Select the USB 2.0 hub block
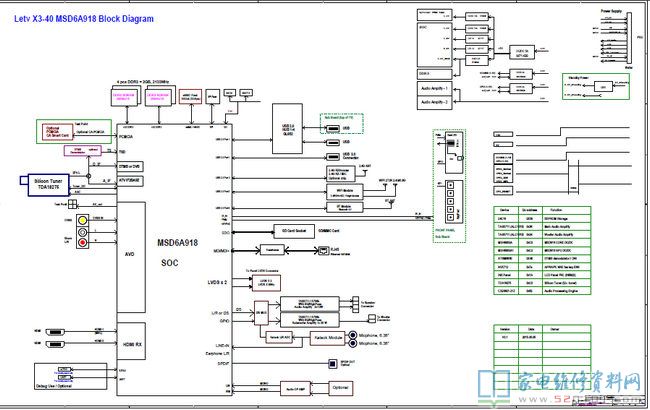 (x=288, y=129)
